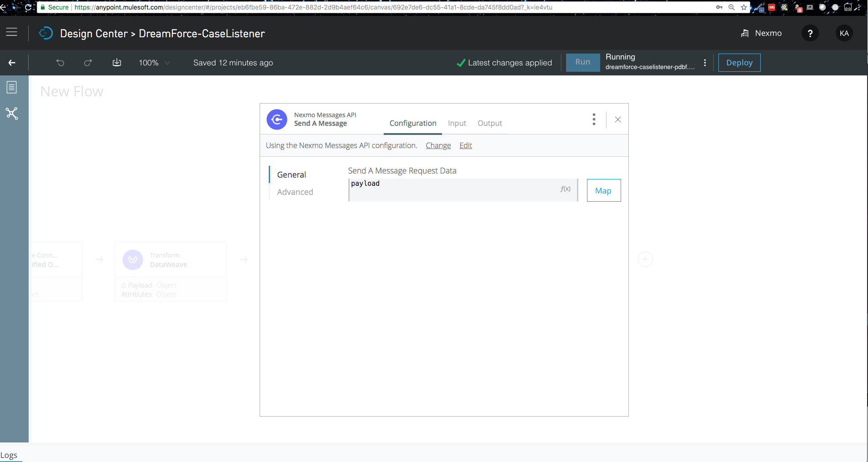Click the Nexmo Messages API connector icon
Viewport: 868px width, 462px height.
[x=277, y=119]
